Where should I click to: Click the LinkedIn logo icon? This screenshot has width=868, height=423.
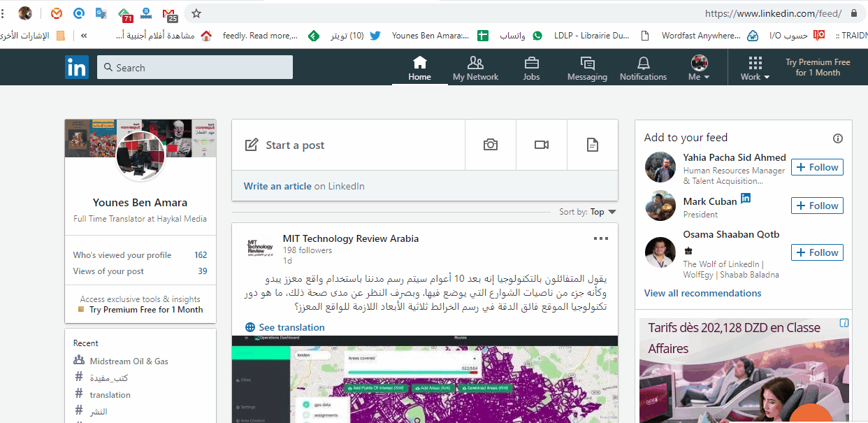pyautogui.click(x=77, y=67)
